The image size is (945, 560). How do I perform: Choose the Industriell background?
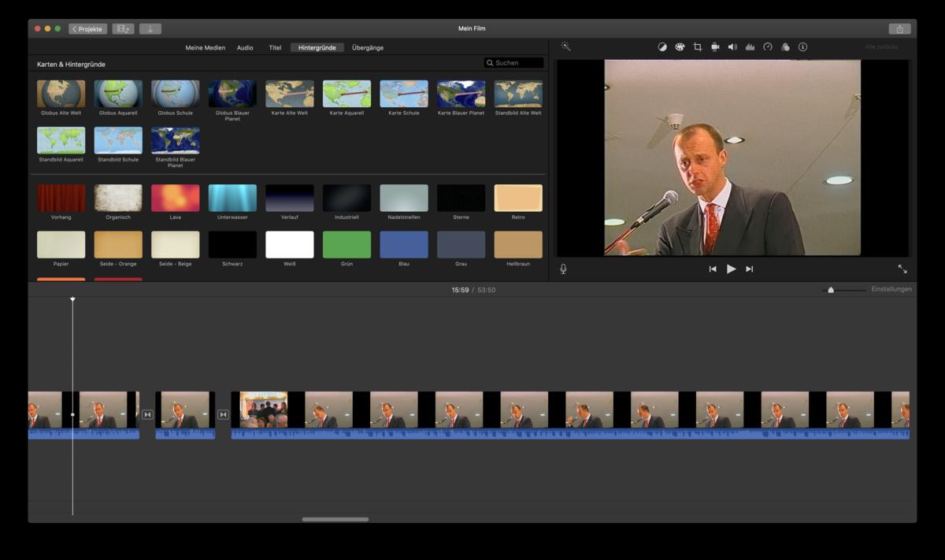(x=346, y=198)
